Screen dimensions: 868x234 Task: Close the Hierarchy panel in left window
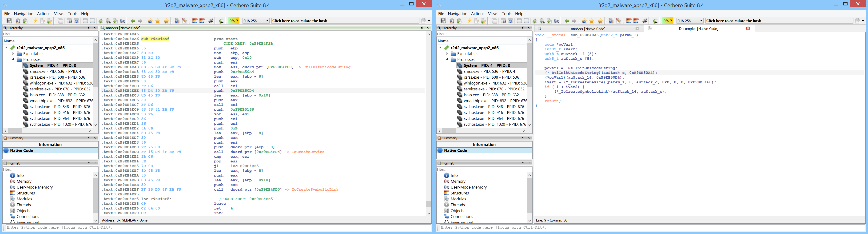click(x=94, y=28)
